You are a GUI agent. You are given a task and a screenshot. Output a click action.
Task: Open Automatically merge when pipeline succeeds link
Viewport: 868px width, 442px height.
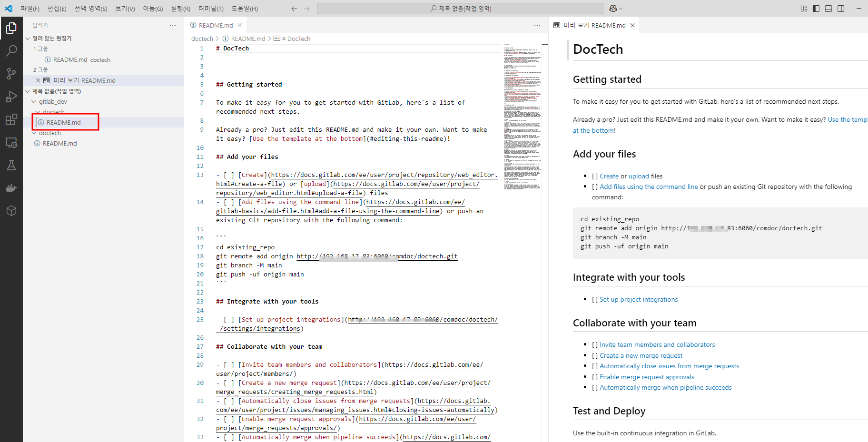click(x=666, y=388)
